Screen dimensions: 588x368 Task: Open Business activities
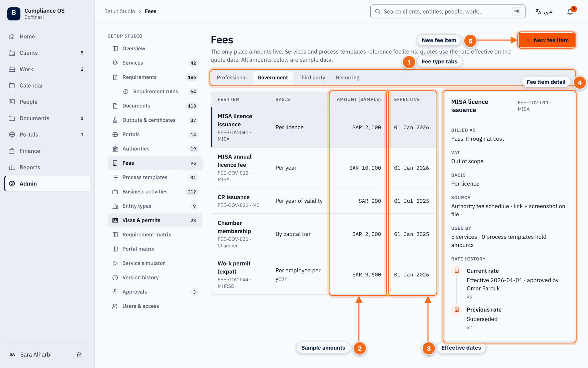tap(155, 192)
